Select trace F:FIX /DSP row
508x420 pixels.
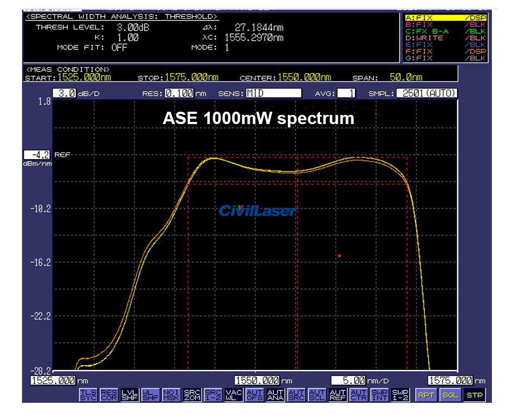(446, 52)
